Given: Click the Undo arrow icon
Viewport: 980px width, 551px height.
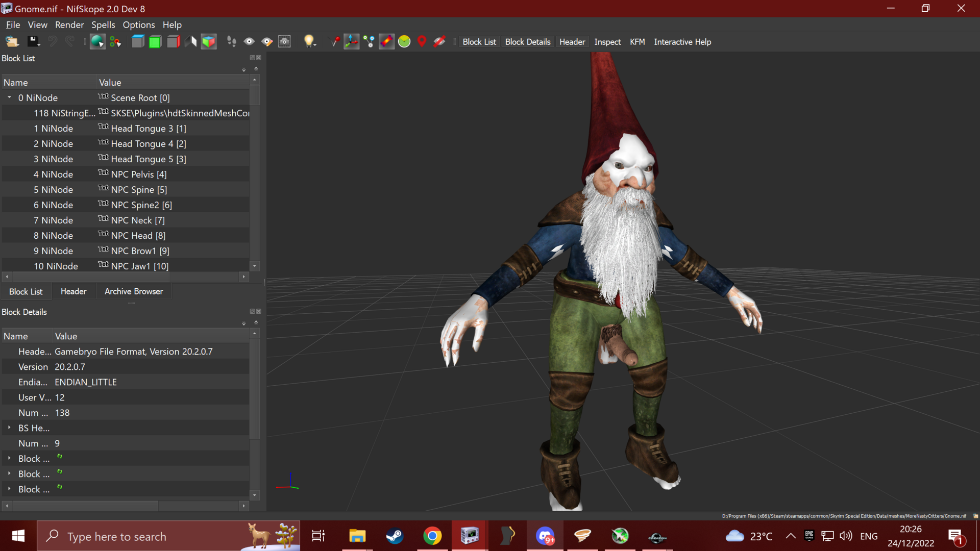Looking at the screenshot, I should [x=52, y=42].
